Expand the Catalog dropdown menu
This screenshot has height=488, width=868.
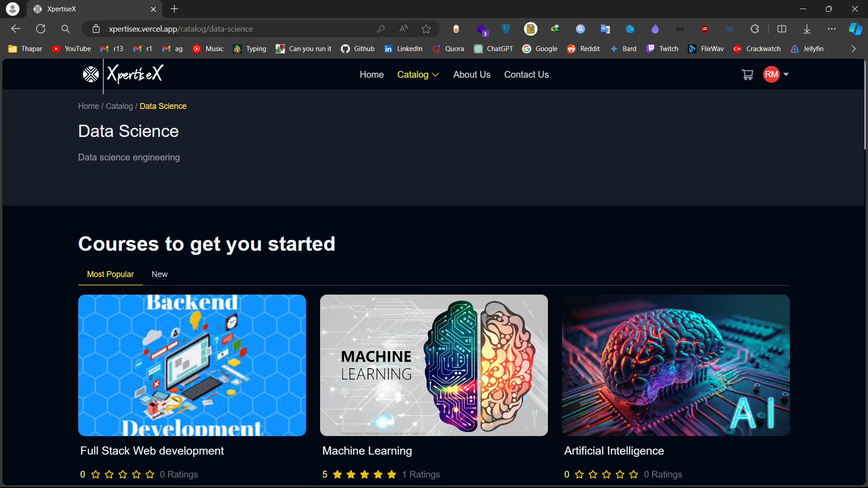418,75
